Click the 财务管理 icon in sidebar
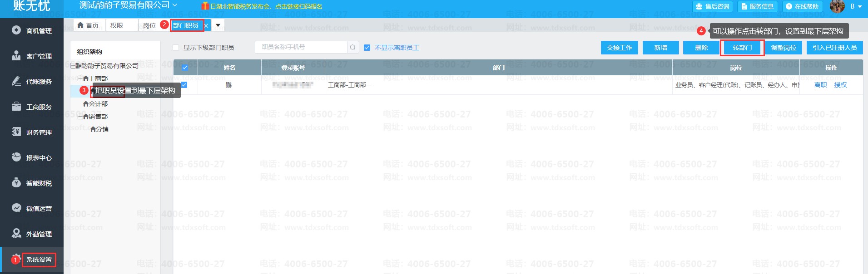Screen dimensions: 868x274 click(x=16, y=132)
